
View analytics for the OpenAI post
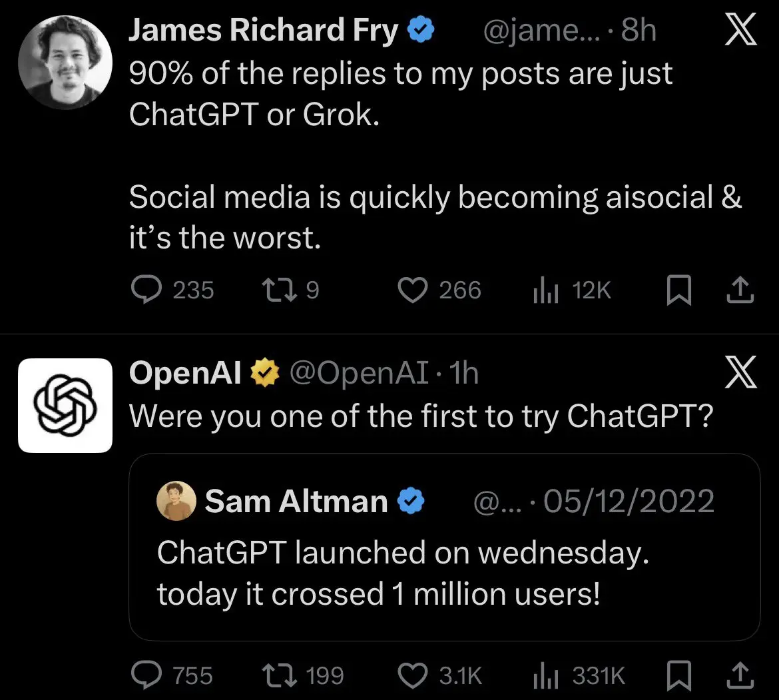[x=545, y=677]
